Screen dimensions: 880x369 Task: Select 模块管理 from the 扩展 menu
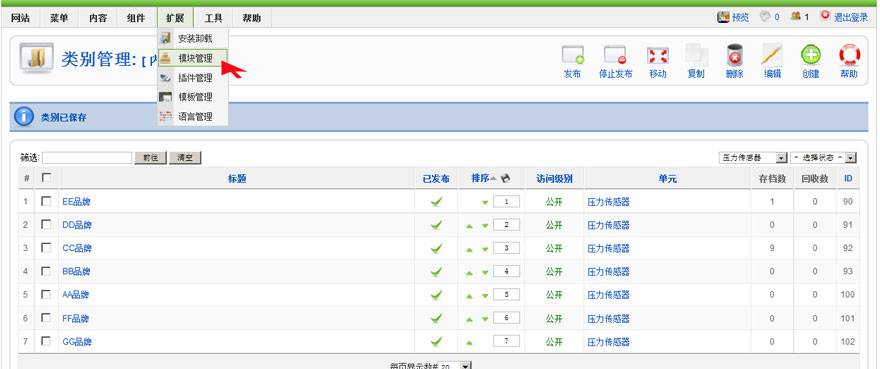192,58
